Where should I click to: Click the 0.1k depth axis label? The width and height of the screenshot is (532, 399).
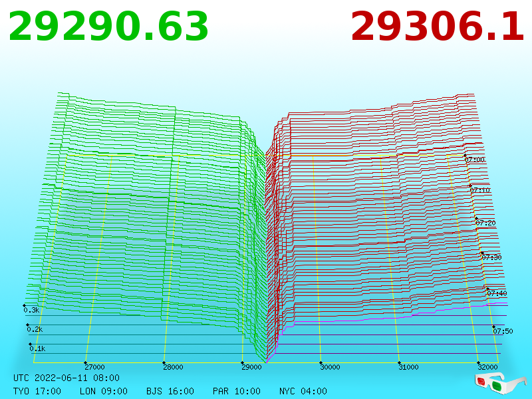pos(37,348)
